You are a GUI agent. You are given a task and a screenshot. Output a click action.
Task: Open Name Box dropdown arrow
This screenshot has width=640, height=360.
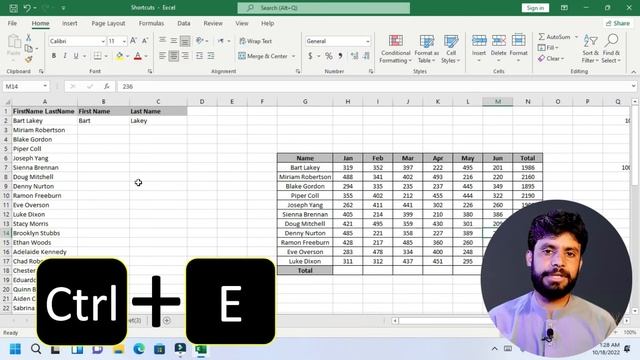click(44, 87)
